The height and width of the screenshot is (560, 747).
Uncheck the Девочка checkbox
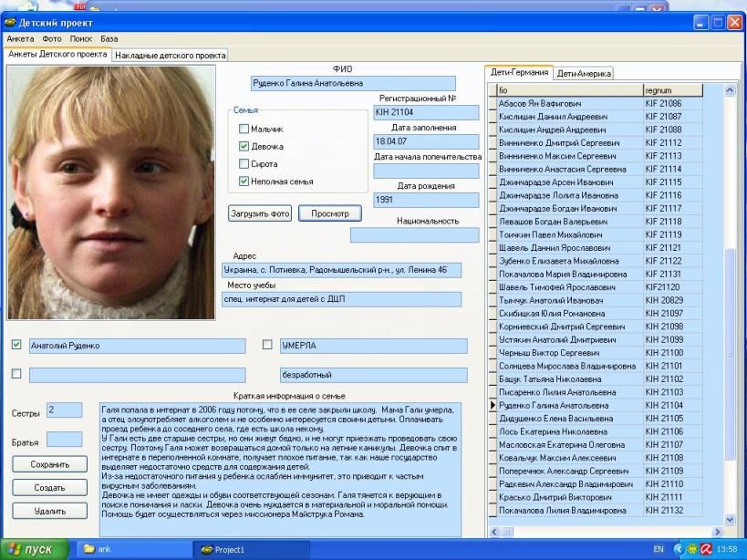tap(244, 146)
